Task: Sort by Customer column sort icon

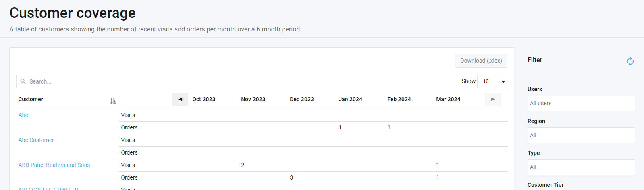Action: pos(113,101)
